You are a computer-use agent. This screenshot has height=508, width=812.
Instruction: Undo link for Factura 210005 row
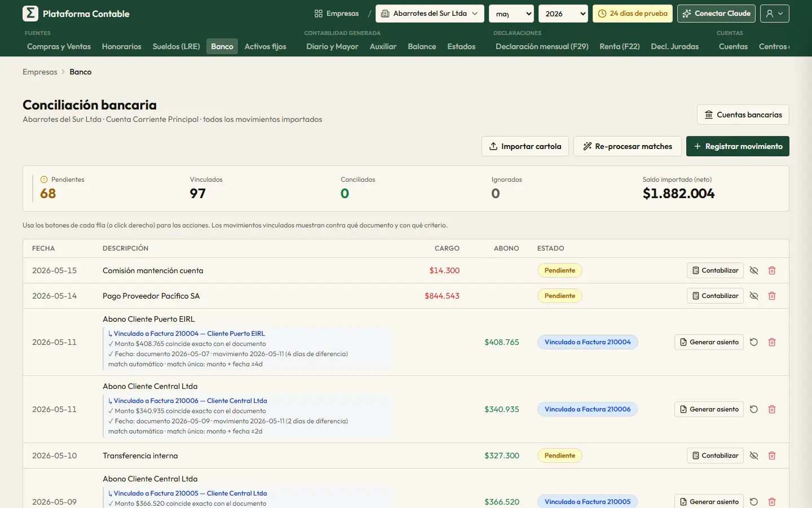click(754, 502)
